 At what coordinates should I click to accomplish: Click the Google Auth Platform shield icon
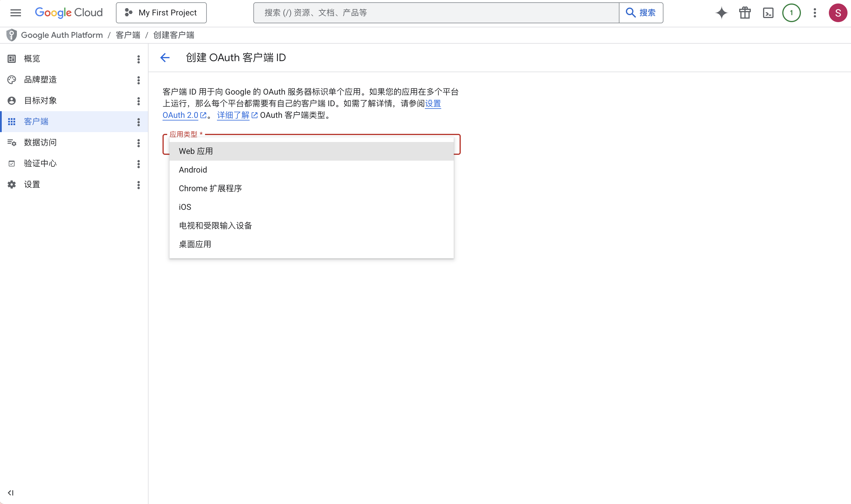[x=12, y=35]
